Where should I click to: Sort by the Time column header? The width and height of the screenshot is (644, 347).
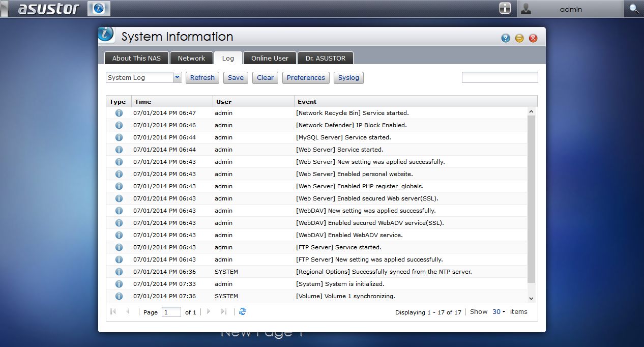click(x=172, y=101)
